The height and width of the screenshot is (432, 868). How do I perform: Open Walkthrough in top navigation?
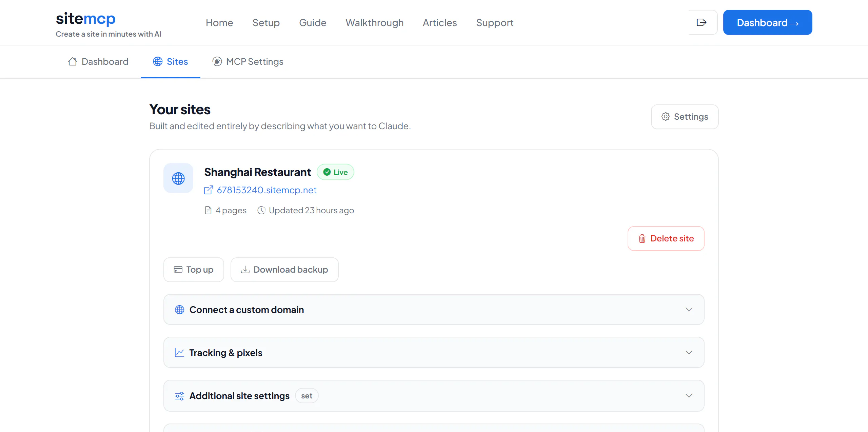pyautogui.click(x=375, y=23)
